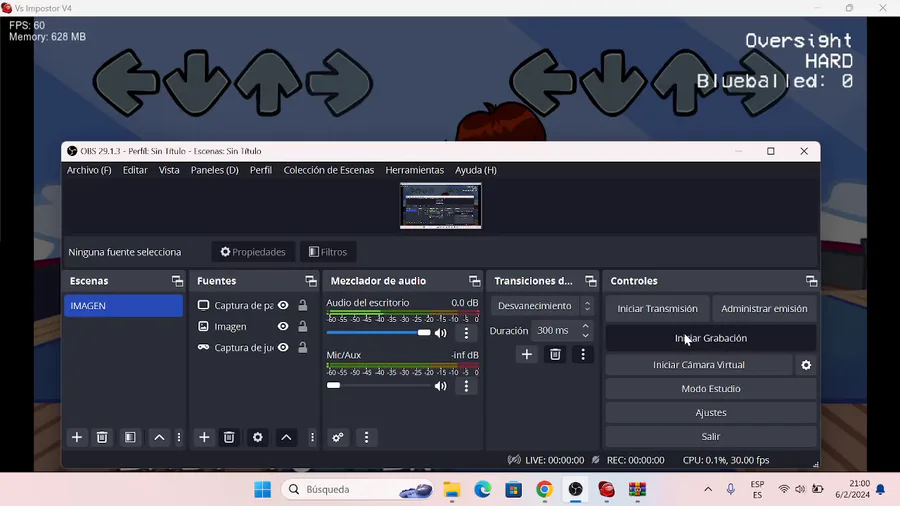Mute Mic/Aux speaker

click(440, 386)
